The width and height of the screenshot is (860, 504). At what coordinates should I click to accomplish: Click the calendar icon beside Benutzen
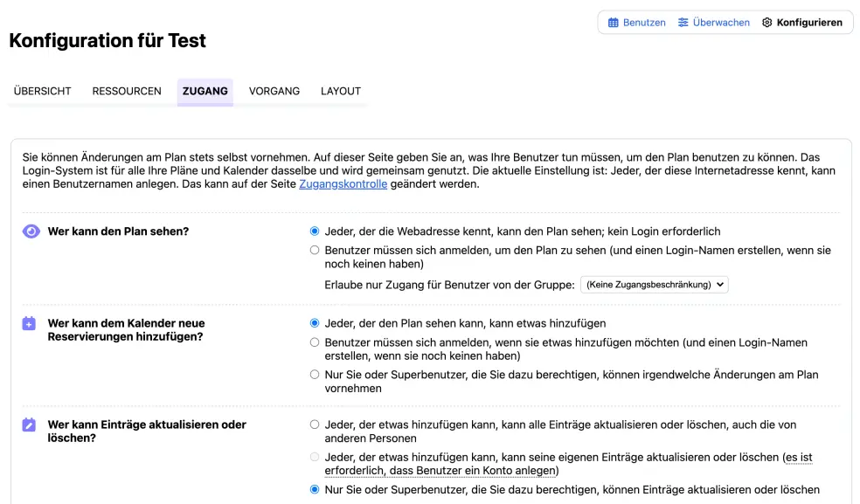614,22
